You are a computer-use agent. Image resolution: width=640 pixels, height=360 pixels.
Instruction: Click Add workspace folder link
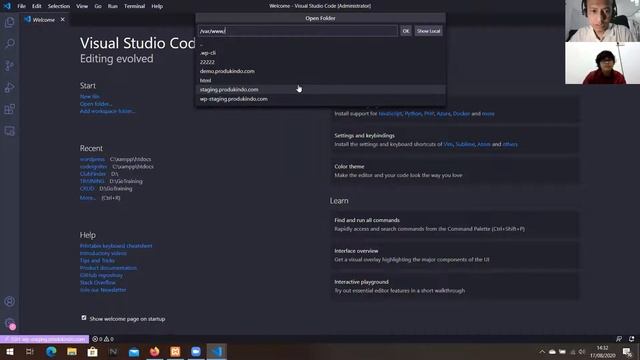point(107,111)
